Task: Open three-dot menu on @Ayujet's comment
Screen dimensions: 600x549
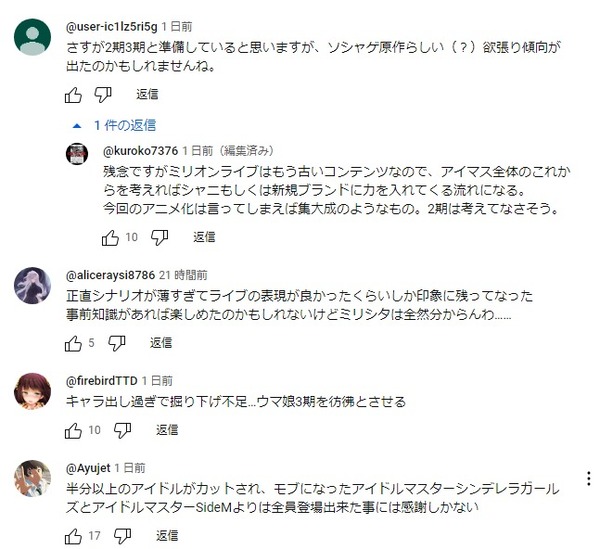Action: tap(589, 479)
